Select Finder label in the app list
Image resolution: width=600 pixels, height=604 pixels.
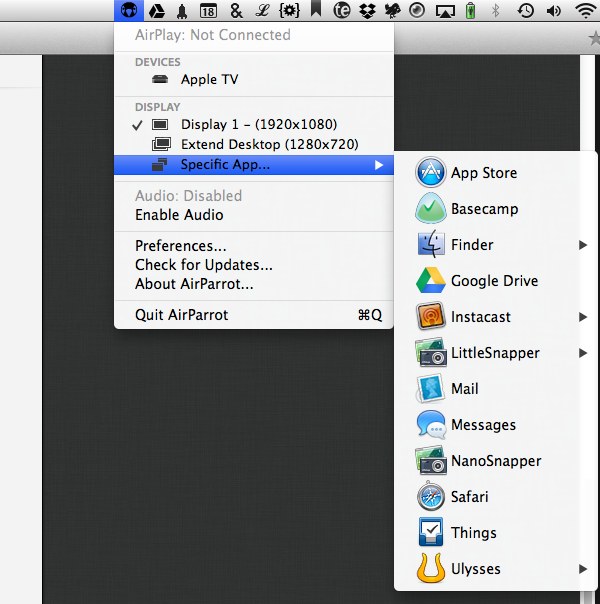(472, 245)
